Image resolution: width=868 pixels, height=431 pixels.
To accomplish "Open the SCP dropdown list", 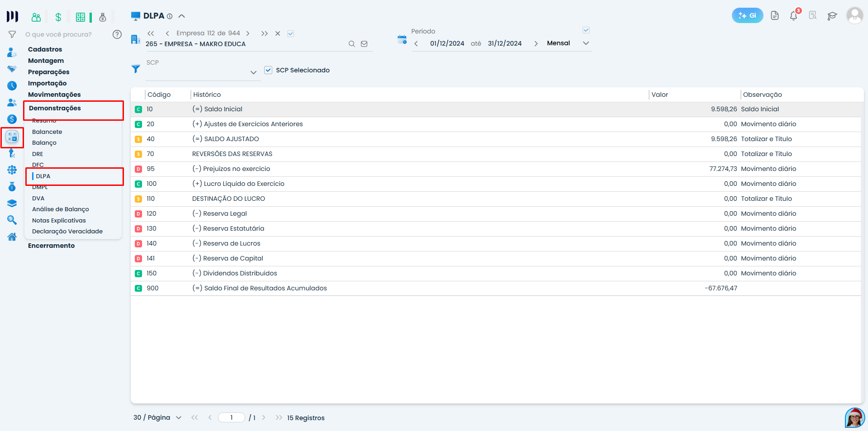I will point(253,72).
